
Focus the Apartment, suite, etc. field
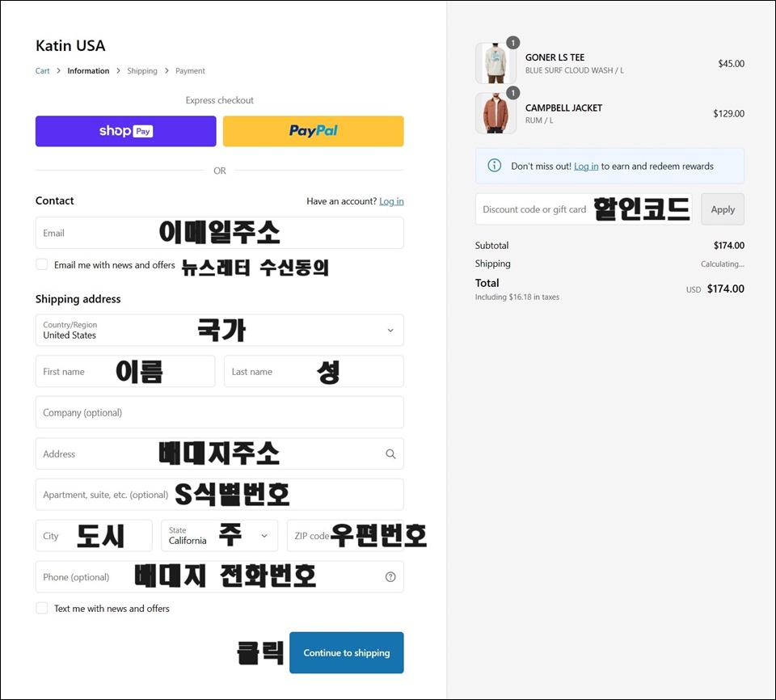coord(219,495)
